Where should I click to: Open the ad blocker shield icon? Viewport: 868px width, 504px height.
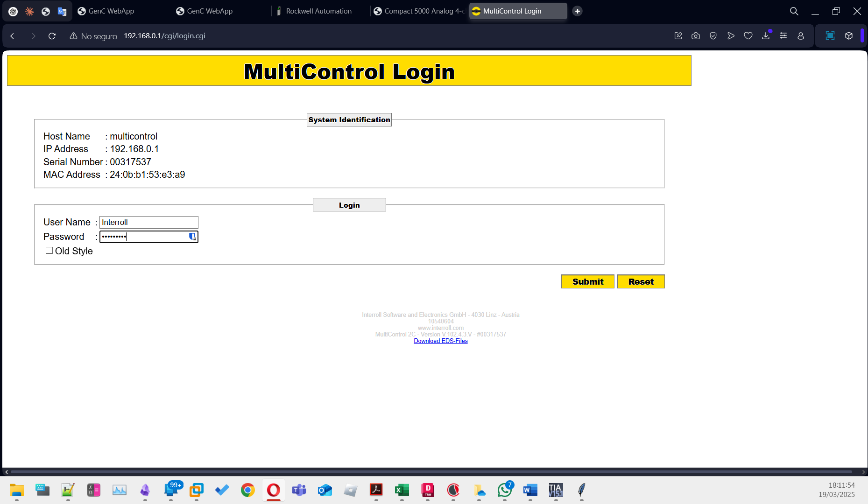[x=713, y=36]
